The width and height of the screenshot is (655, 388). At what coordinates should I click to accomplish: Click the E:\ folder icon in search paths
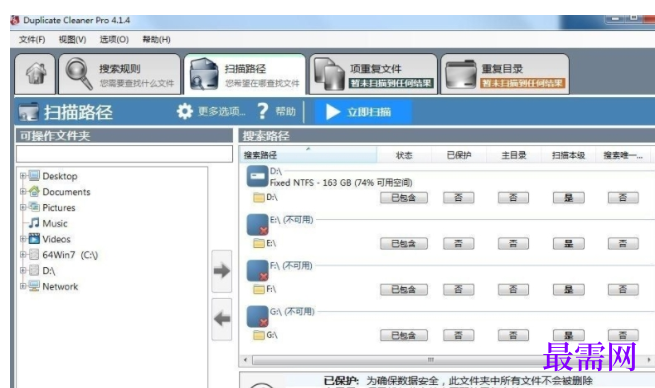pos(259,243)
